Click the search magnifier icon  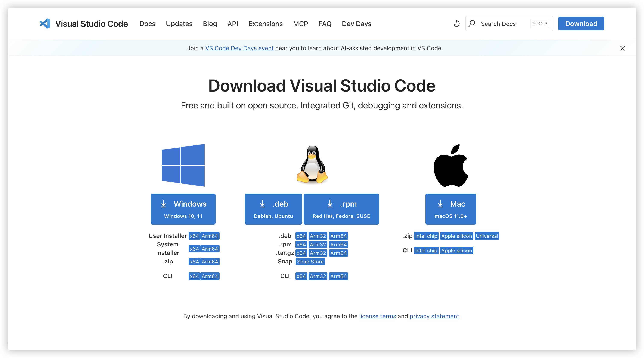[x=472, y=24]
